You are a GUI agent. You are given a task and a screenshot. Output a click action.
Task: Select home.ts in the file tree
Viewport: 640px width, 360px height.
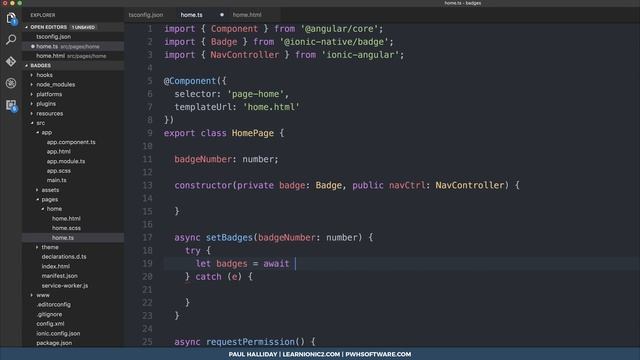62,238
